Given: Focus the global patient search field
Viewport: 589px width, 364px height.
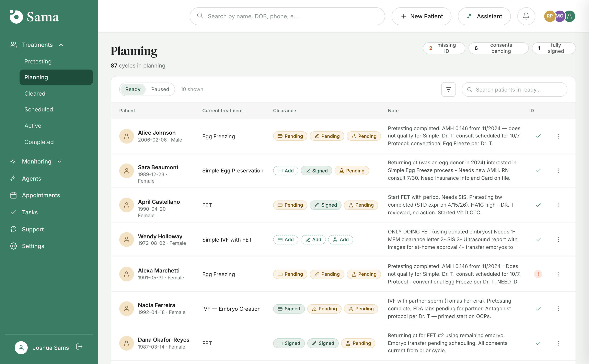Looking at the screenshot, I should [287, 16].
